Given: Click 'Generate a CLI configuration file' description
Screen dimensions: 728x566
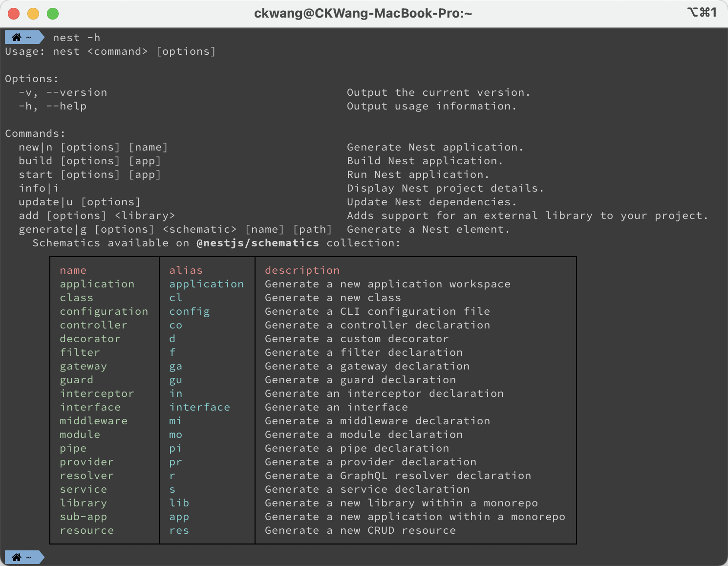Looking at the screenshot, I should pos(378,311).
